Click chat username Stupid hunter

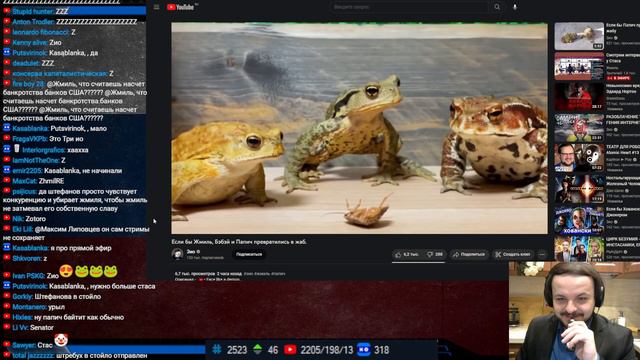click(33, 11)
